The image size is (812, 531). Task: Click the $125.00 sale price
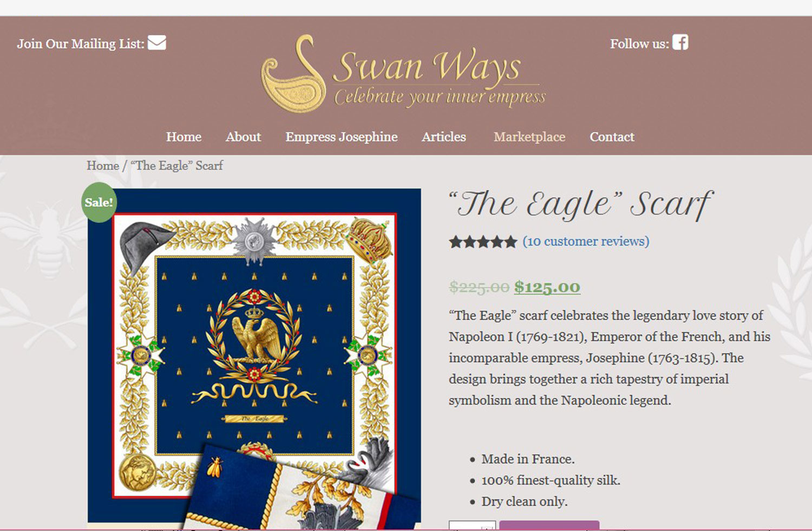point(547,287)
